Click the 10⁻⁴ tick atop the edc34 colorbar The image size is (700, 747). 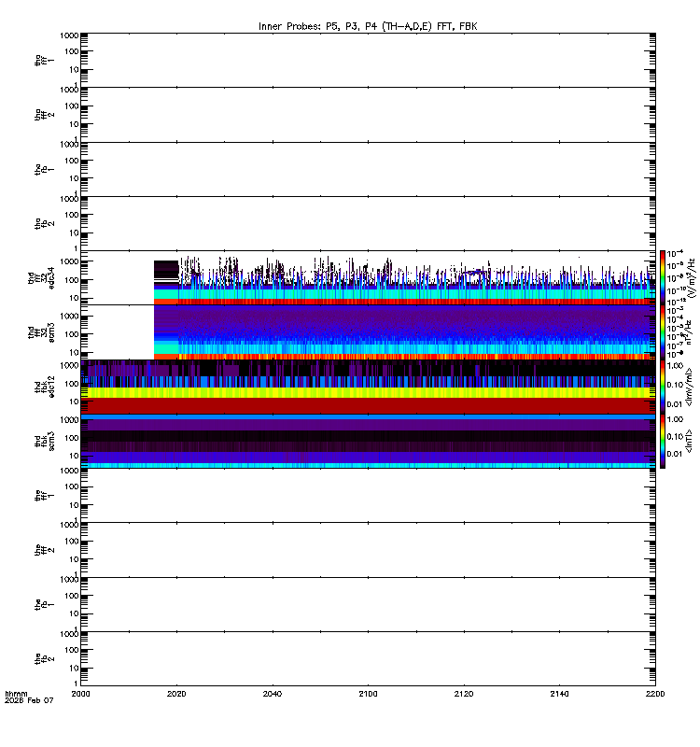pyautogui.click(x=675, y=253)
